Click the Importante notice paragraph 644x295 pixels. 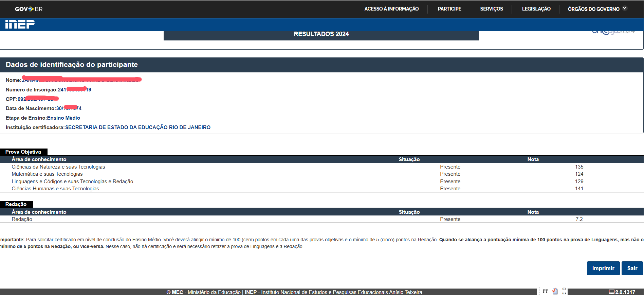pyautogui.click(x=321, y=243)
